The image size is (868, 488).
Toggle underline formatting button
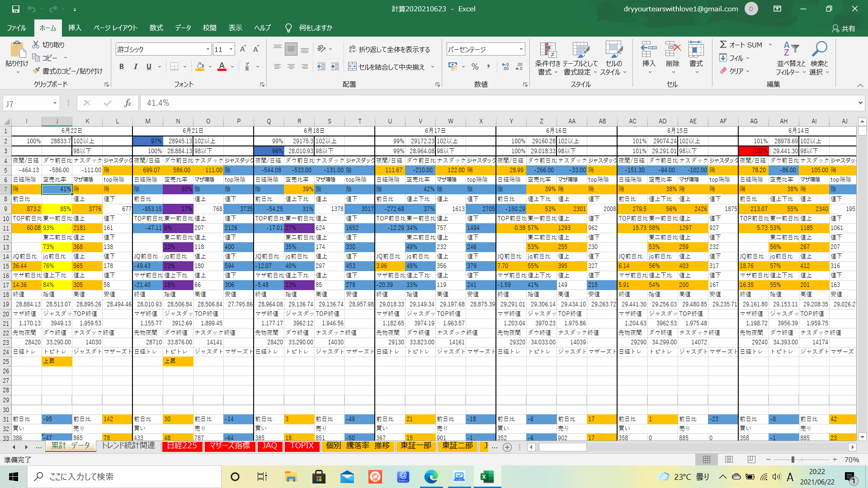[x=149, y=67]
